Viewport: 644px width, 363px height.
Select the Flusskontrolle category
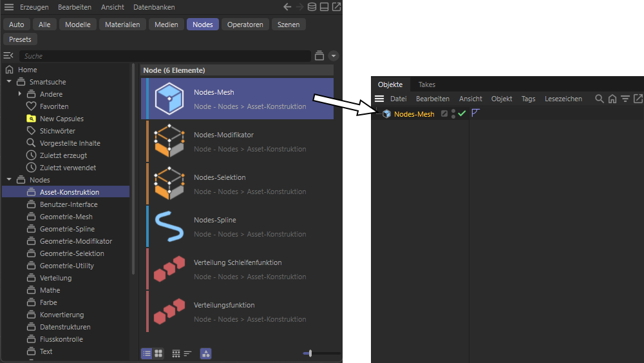pos(61,339)
